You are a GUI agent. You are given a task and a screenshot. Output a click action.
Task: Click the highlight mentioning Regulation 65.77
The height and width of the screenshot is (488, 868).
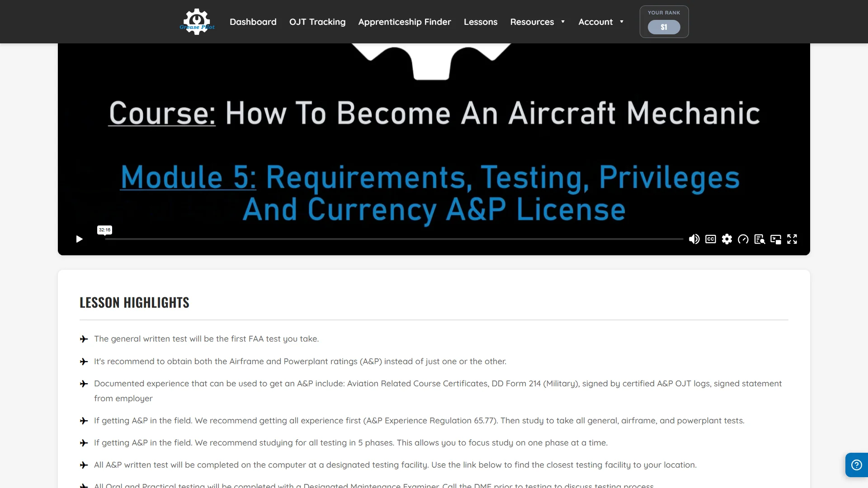pyautogui.click(x=419, y=421)
